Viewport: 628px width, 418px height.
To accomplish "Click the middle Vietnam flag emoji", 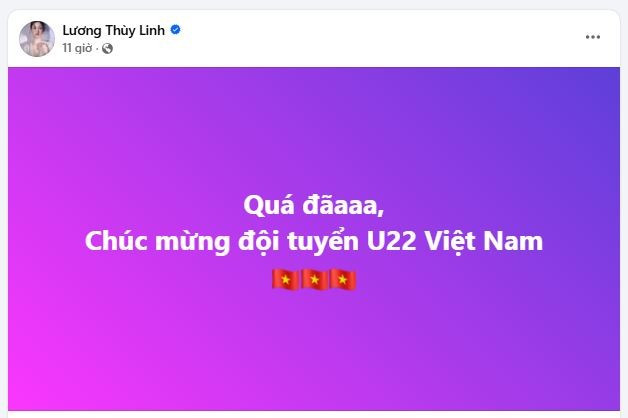I will pyautogui.click(x=314, y=279).
